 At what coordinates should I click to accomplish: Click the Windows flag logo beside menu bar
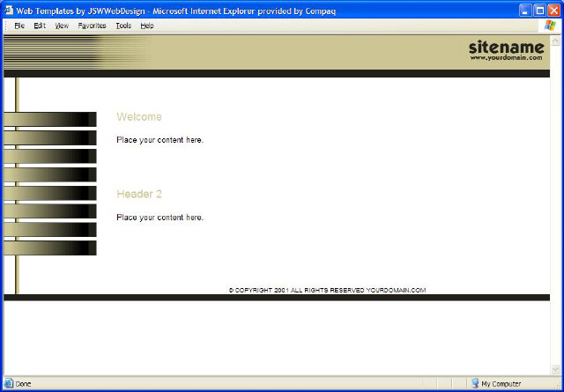(551, 26)
